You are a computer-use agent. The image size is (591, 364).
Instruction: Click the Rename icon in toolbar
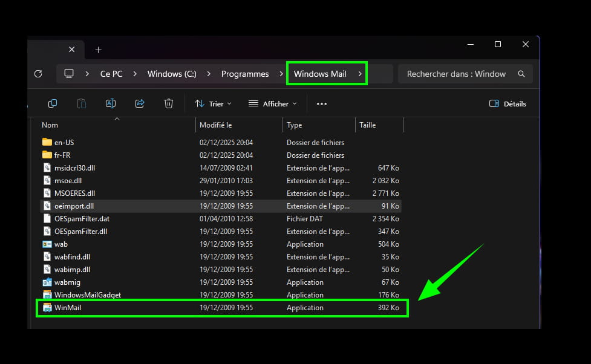tap(111, 103)
